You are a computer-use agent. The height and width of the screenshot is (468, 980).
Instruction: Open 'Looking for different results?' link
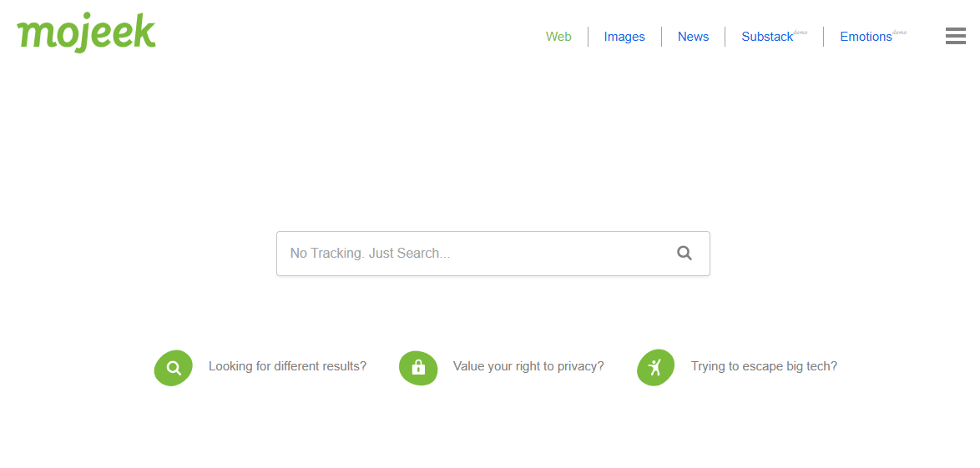point(287,366)
